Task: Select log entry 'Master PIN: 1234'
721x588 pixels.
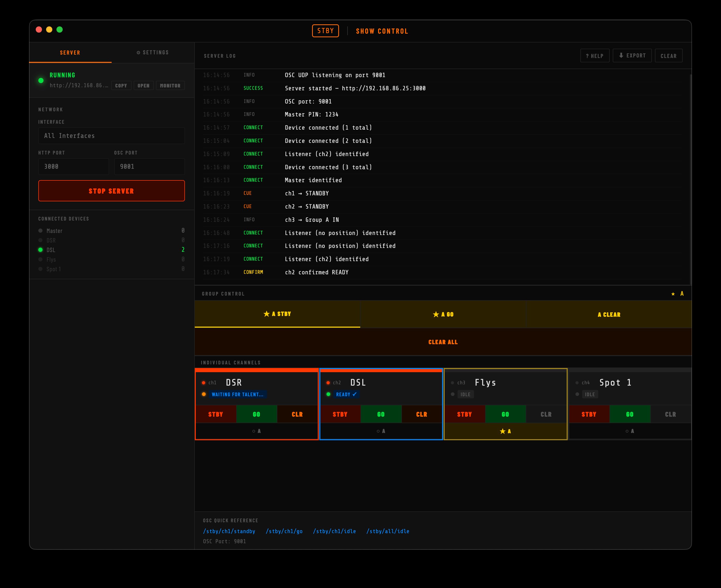Action: [x=442, y=114]
